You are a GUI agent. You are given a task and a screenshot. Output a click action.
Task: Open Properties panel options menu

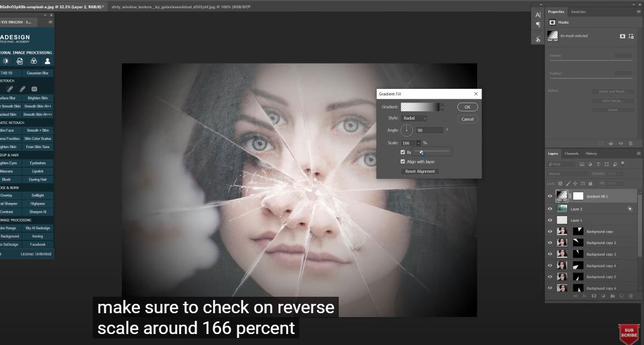[x=639, y=12]
